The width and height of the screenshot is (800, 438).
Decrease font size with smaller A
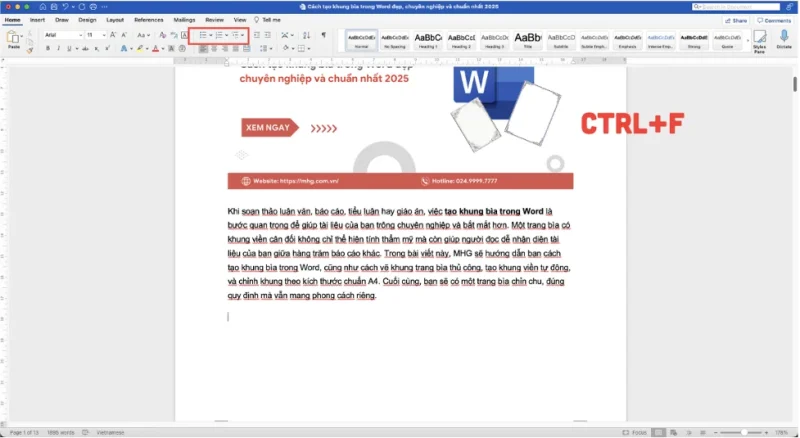coord(123,35)
